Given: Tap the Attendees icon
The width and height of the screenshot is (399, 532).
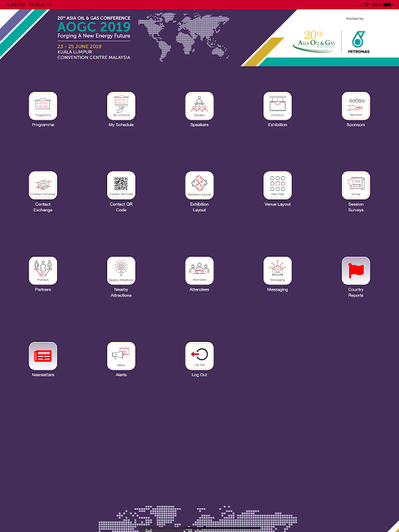Looking at the screenshot, I should pos(199,271).
